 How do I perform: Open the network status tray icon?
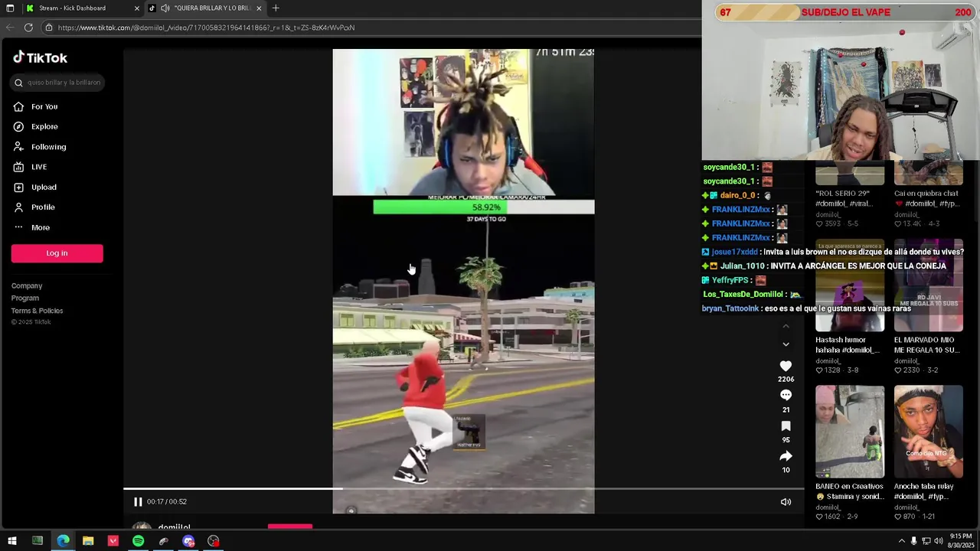926,541
